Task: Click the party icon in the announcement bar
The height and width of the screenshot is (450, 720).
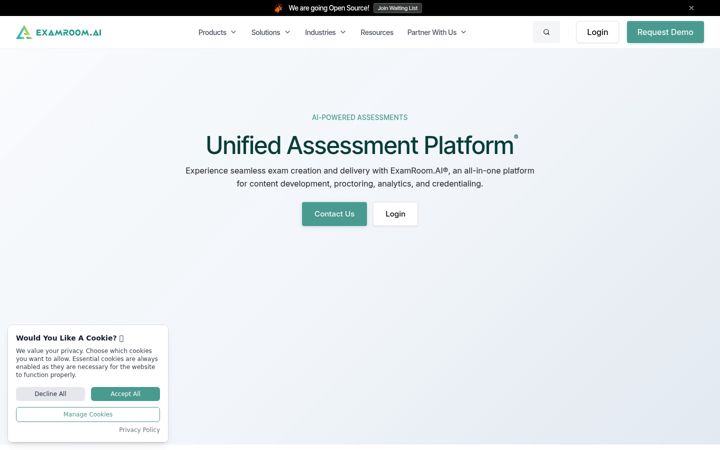Action: [278, 8]
